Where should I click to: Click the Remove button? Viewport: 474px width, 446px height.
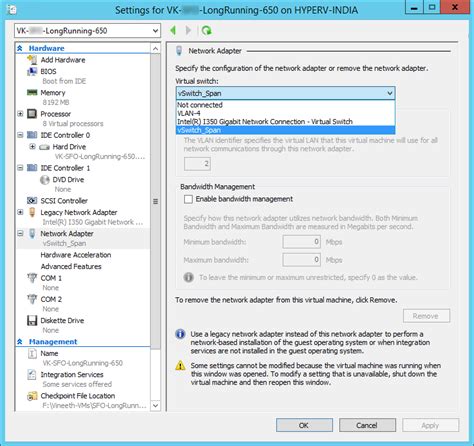(x=426, y=316)
